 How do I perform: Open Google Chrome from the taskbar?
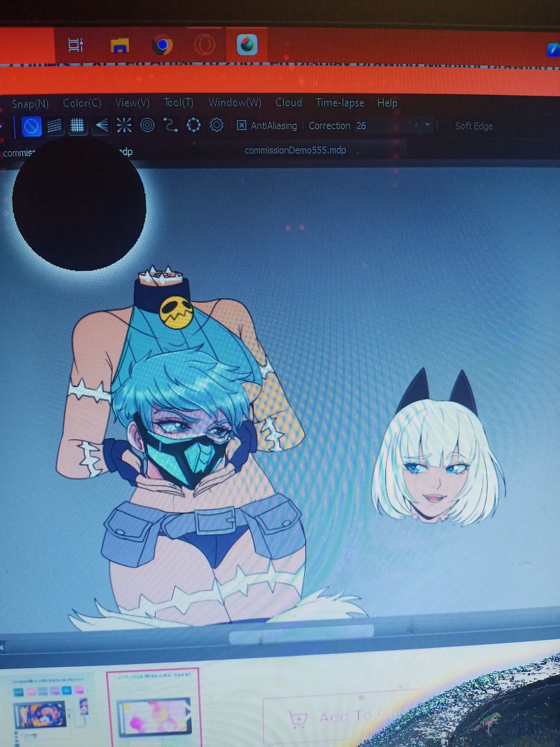162,45
